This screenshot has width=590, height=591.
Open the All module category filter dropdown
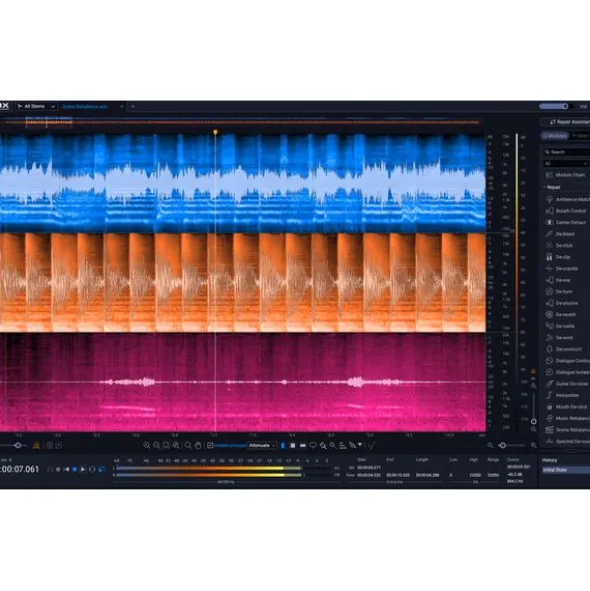point(565,163)
